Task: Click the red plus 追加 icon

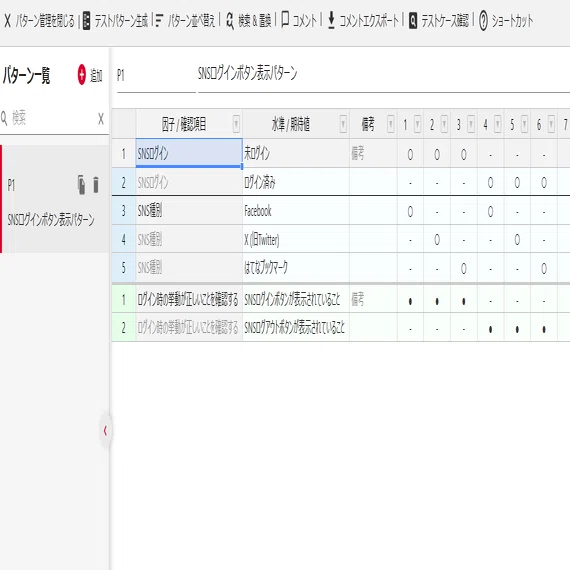Action: 82,75
